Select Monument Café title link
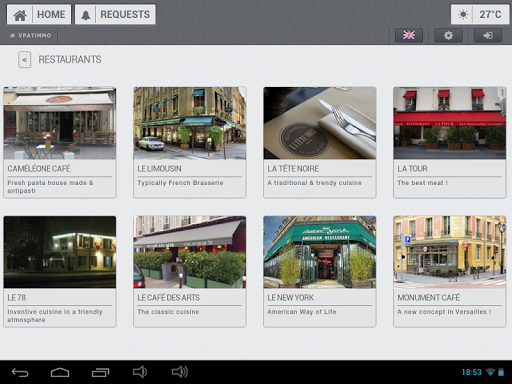The image size is (512, 384). [x=428, y=298]
